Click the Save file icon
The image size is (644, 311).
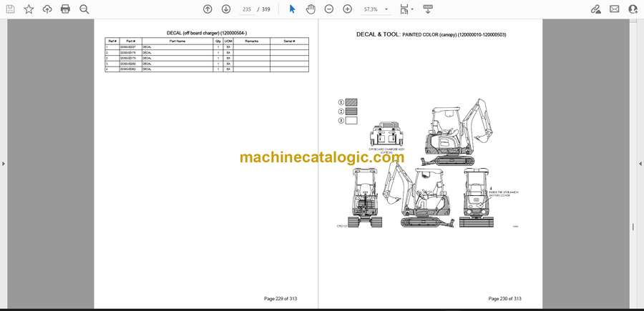tap(10, 9)
